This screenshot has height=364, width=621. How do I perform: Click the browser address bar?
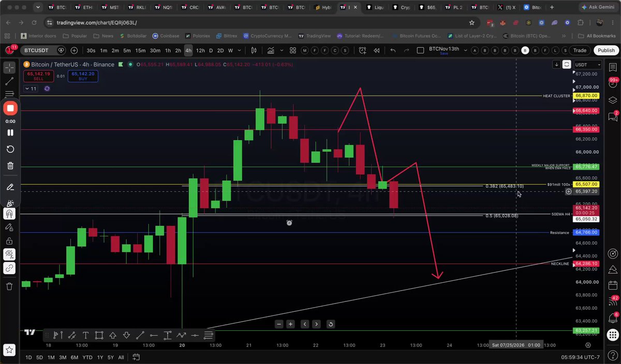261,23
